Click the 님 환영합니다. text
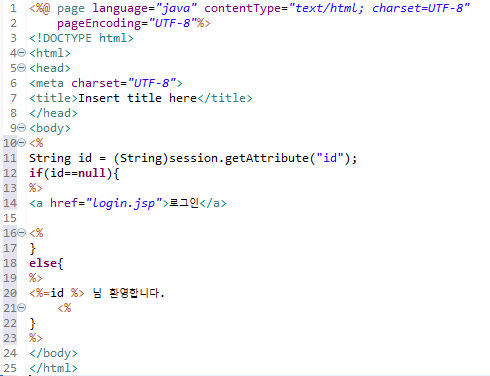 [129, 293]
